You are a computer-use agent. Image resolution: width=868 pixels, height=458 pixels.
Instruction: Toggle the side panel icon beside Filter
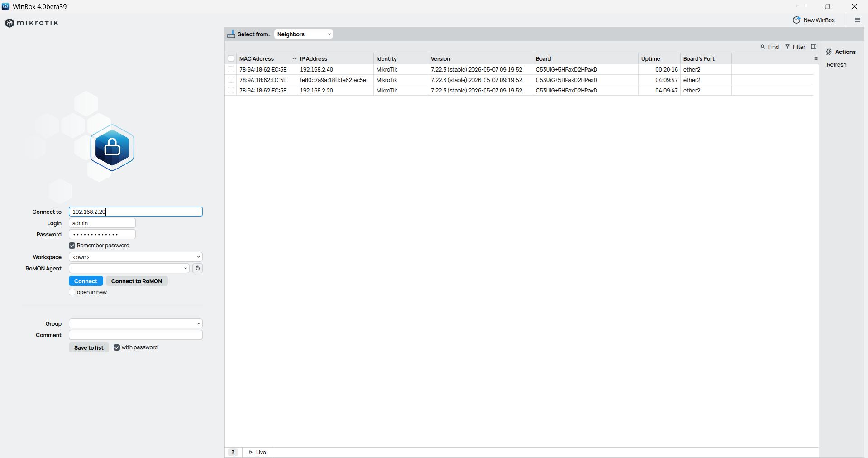click(x=814, y=47)
